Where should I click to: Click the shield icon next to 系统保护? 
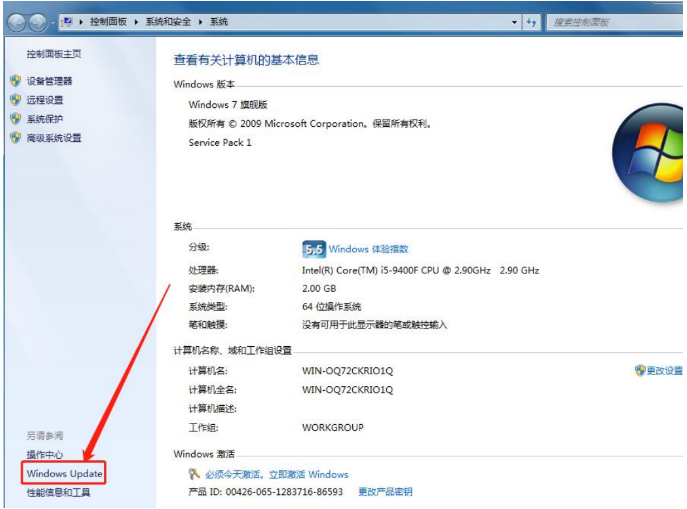coord(15,118)
